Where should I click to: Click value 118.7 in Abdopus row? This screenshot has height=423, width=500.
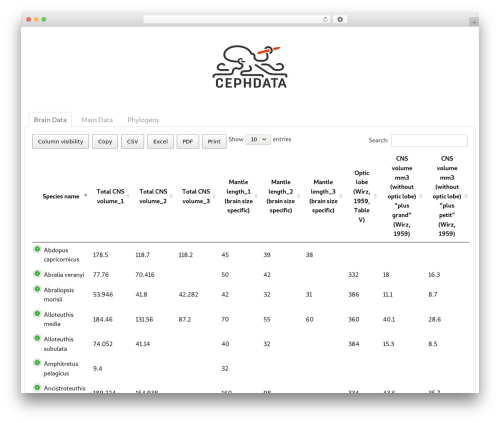coord(142,255)
